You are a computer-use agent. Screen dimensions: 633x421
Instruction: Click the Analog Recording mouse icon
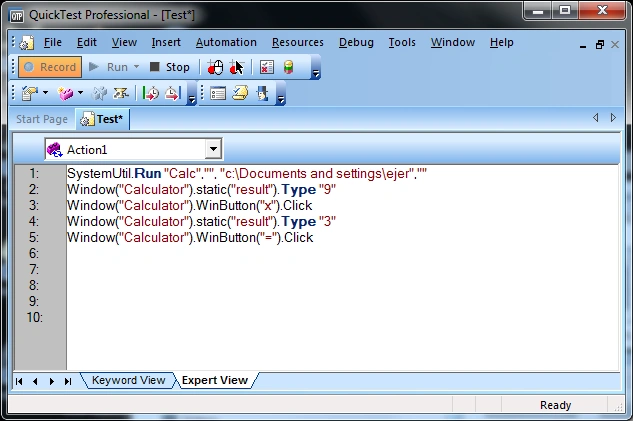pos(215,67)
